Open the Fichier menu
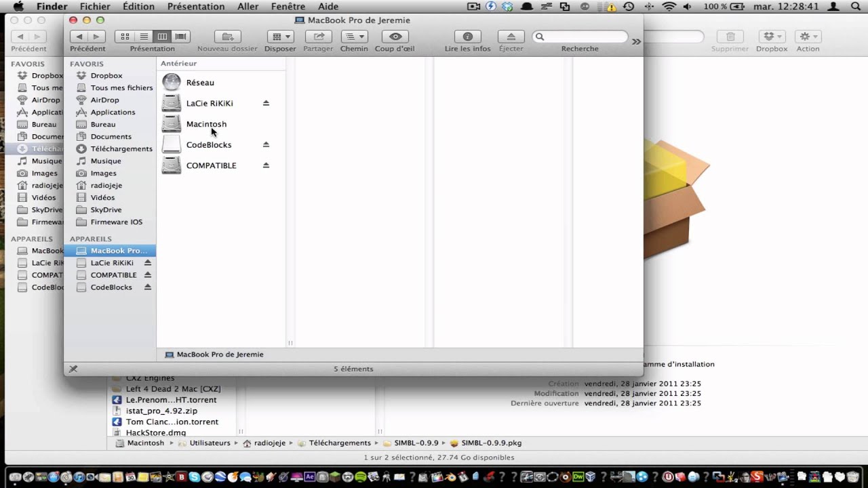The width and height of the screenshot is (868, 488). tap(95, 7)
